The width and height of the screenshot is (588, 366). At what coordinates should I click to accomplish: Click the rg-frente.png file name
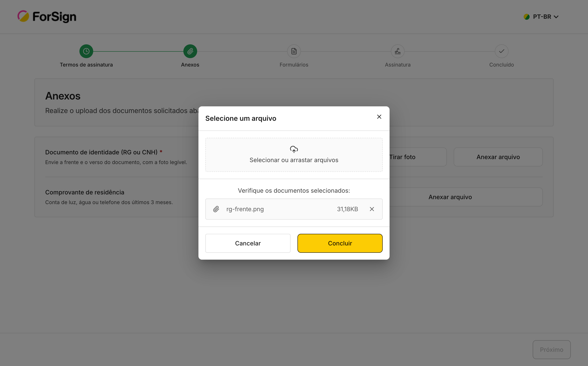pyautogui.click(x=245, y=209)
